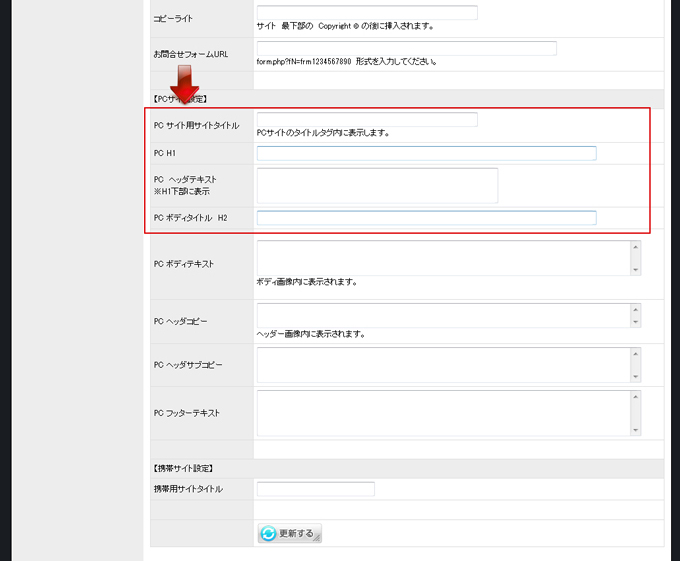
Task: Click inside the PC ヘッダテキスト textarea
Action: [377, 185]
